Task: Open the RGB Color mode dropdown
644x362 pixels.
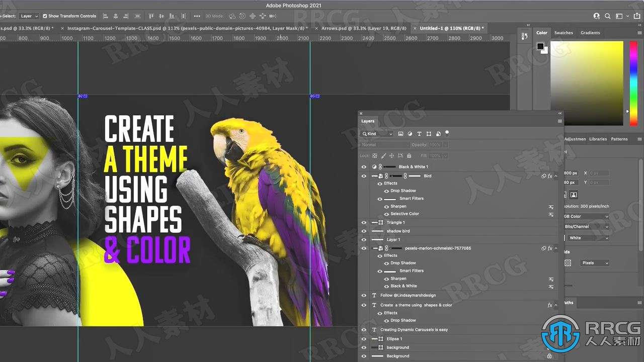Action: click(586, 216)
